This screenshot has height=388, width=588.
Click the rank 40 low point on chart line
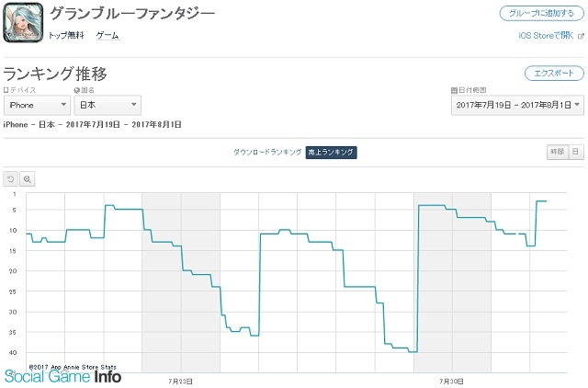pyautogui.click(x=413, y=351)
